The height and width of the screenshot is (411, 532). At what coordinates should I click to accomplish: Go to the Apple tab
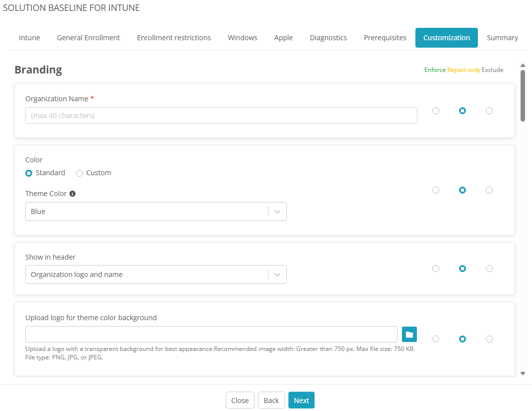coord(283,38)
